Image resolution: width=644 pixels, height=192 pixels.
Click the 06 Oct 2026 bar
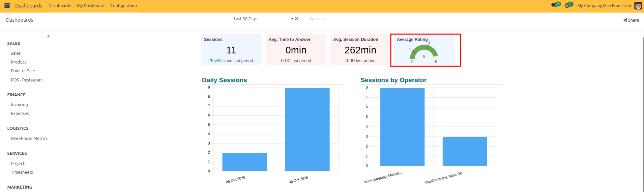[308, 129]
